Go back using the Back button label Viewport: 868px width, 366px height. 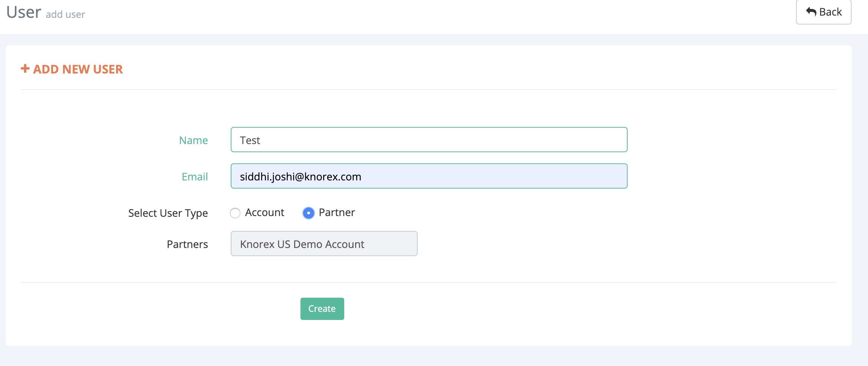(830, 12)
